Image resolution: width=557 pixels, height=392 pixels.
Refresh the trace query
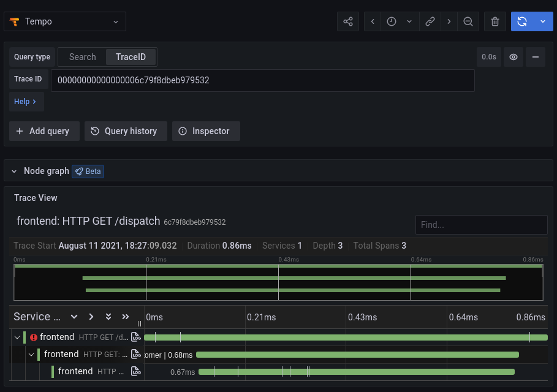523,21
